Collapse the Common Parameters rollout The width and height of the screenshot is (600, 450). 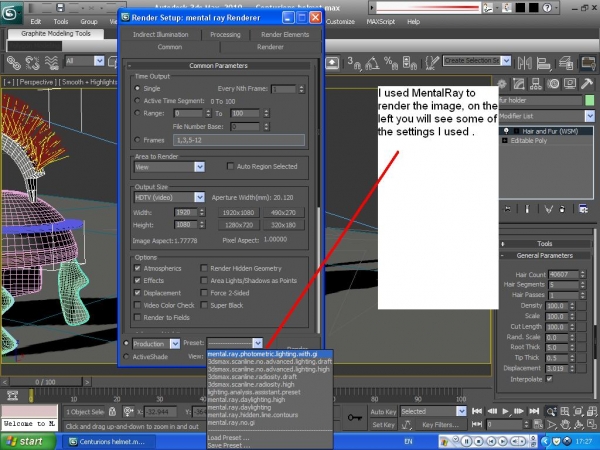218,65
